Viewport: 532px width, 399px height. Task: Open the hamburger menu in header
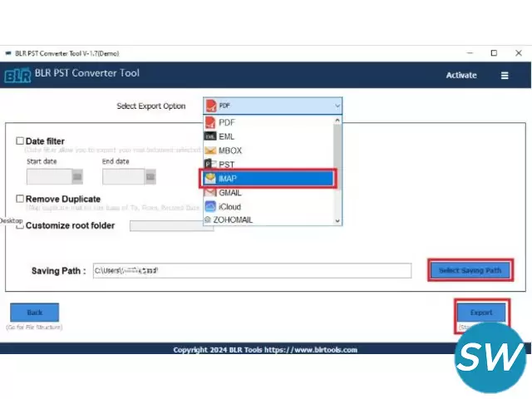click(505, 75)
